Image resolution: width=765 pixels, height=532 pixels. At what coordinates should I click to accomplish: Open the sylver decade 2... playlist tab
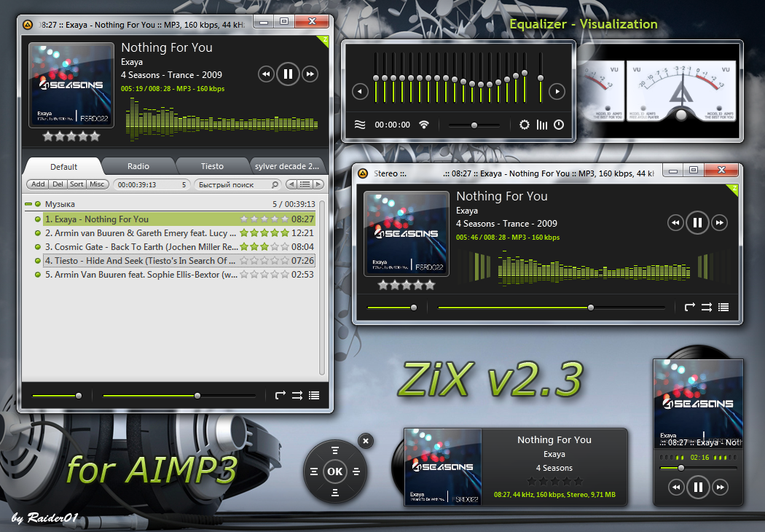pos(287,166)
